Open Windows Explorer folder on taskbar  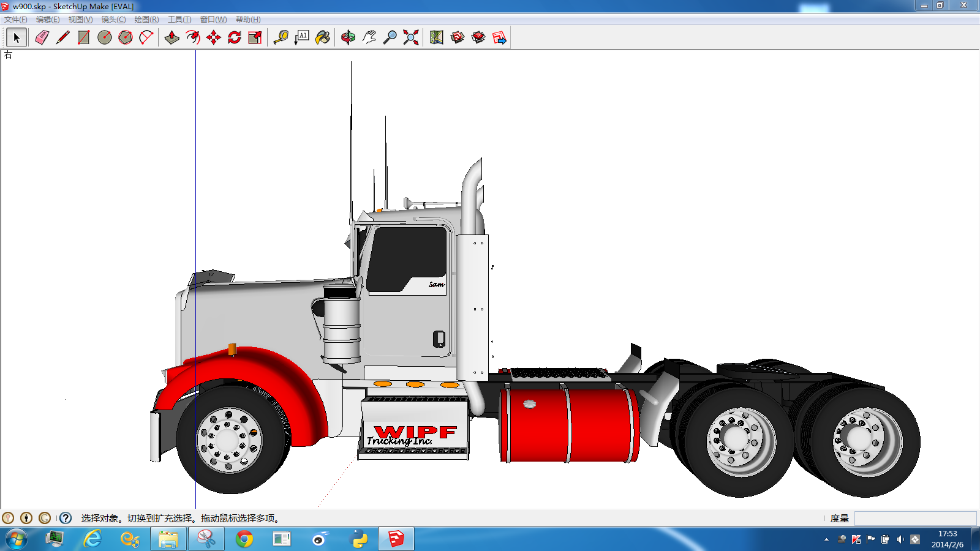(168, 539)
